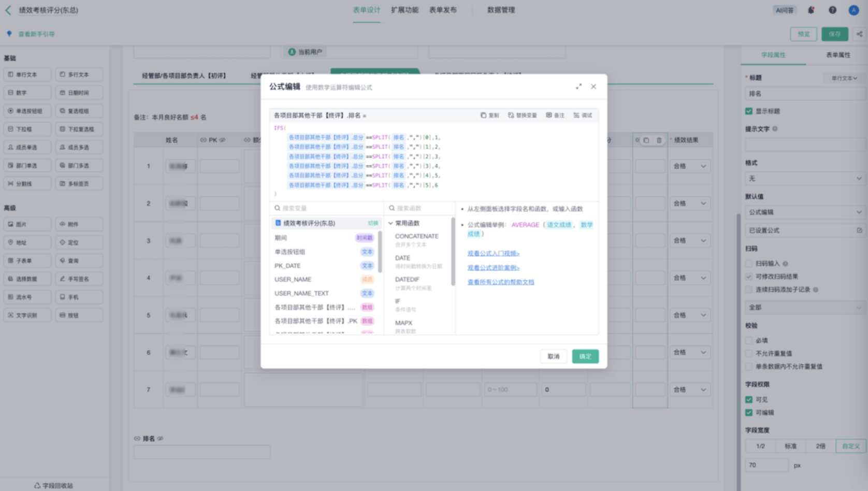
Task: Add a 单行文本 field
Action: tap(27, 75)
